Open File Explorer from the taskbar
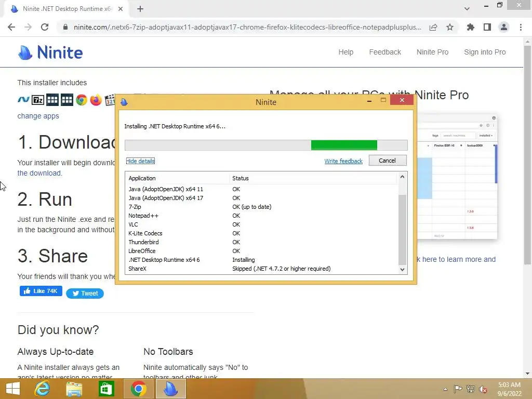The image size is (532, 399). (x=74, y=389)
